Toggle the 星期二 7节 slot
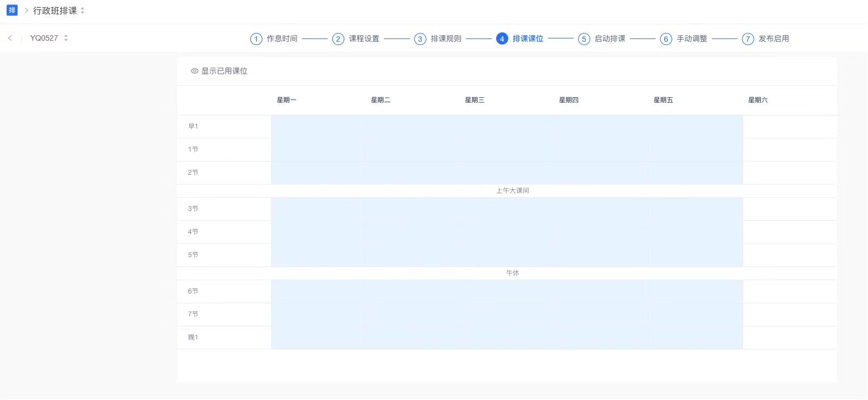 point(413,315)
